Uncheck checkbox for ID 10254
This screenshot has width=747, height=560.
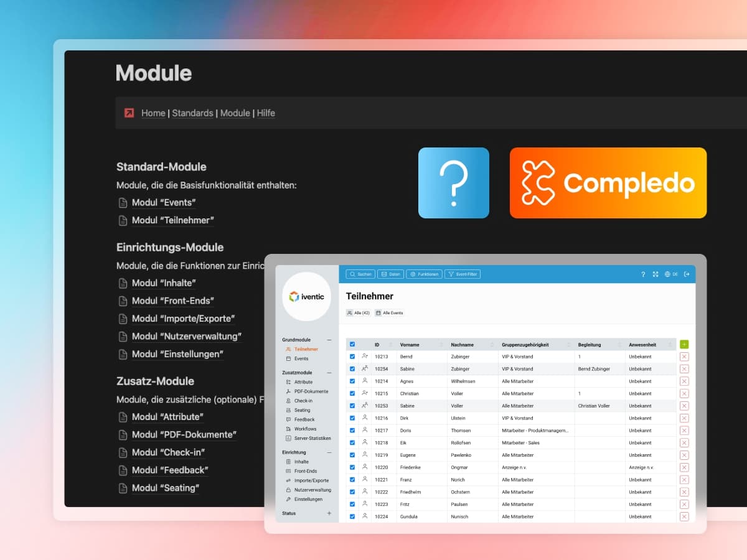point(352,369)
